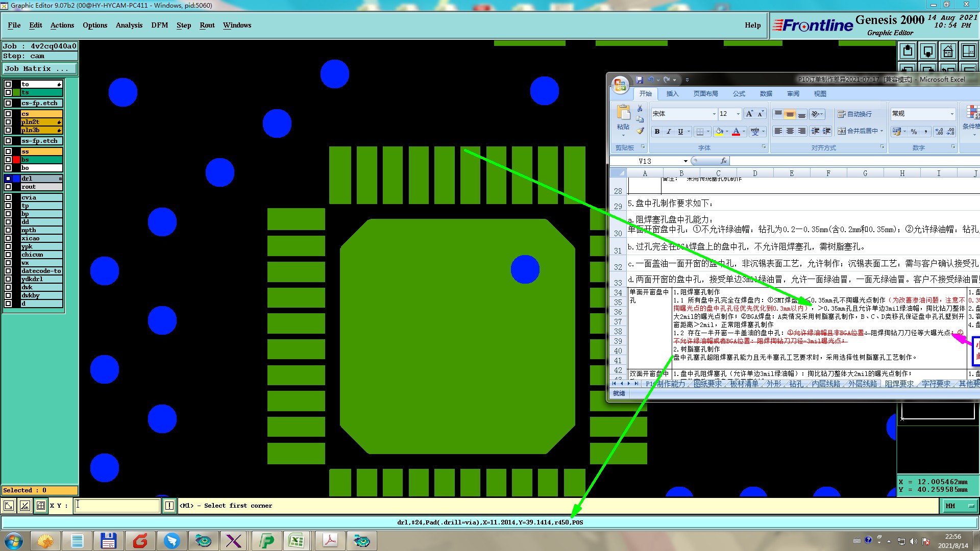
Task: Click the Excel Office orb button
Action: point(620,85)
